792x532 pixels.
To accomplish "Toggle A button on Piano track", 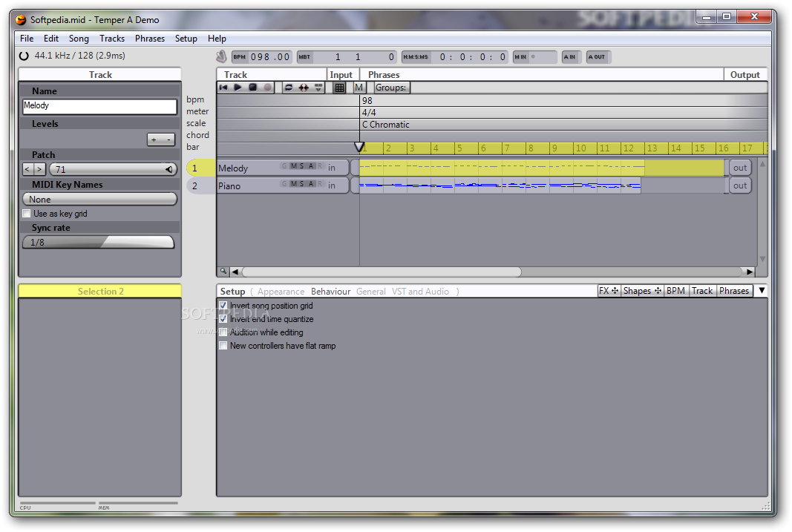I will click(312, 184).
